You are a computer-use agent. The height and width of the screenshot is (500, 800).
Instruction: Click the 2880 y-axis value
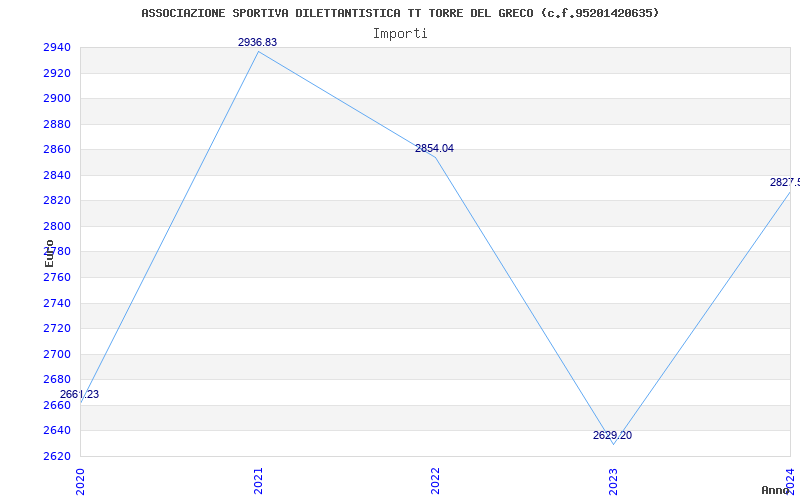(57, 124)
